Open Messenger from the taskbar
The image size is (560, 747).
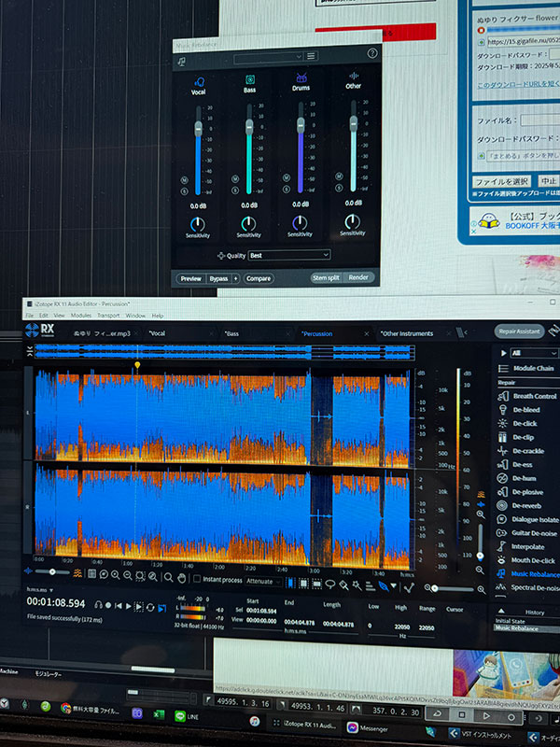[367, 728]
